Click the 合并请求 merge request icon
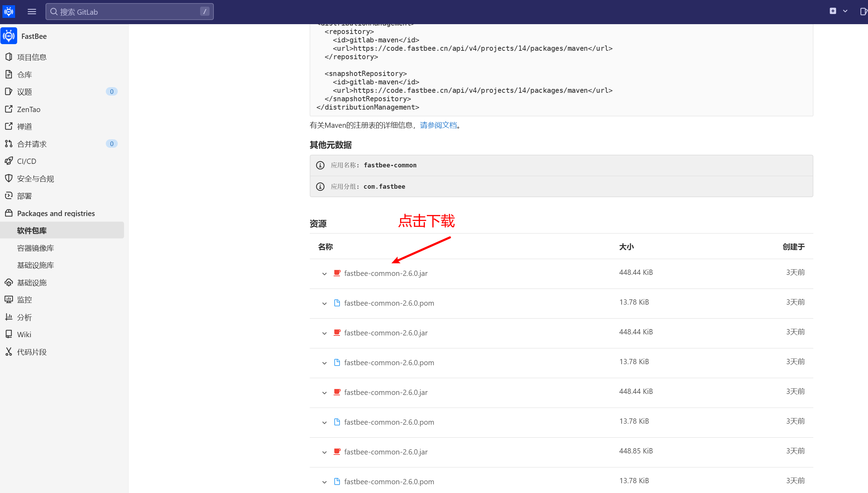The height and width of the screenshot is (493, 868). [x=9, y=144]
